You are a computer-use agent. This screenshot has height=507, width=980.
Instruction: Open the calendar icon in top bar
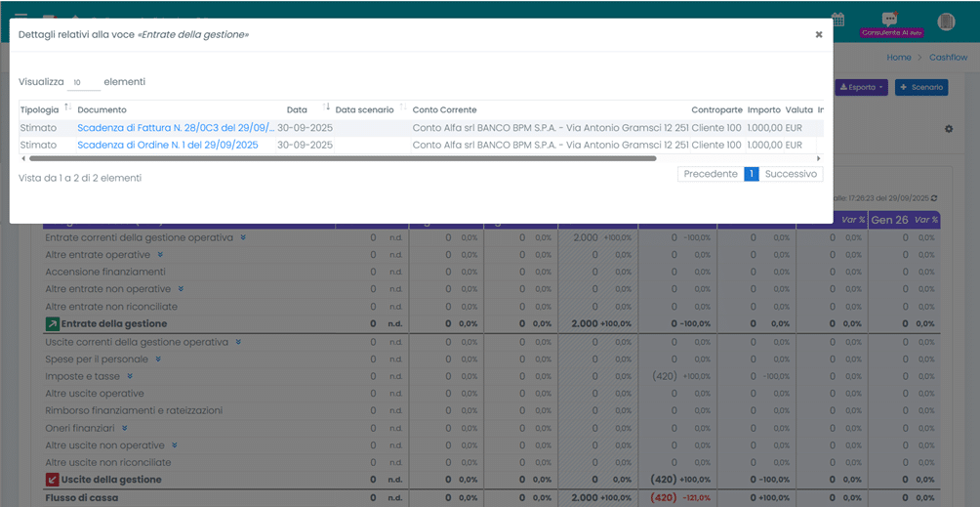coord(837,20)
